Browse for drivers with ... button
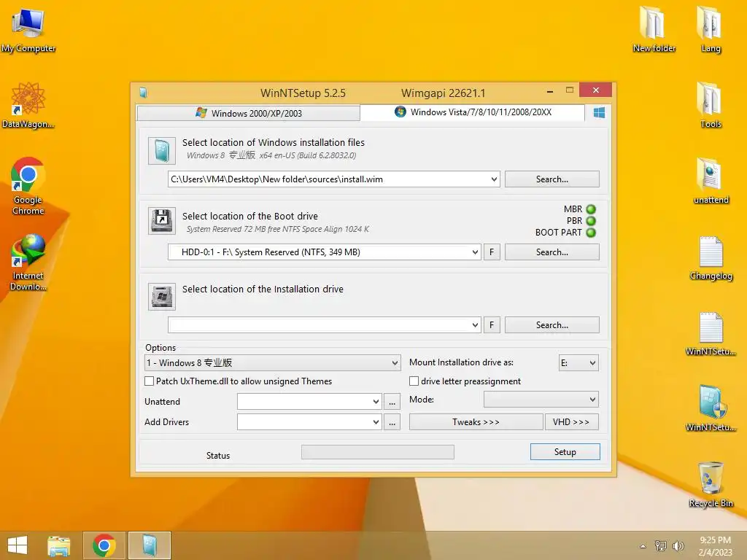 point(392,422)
